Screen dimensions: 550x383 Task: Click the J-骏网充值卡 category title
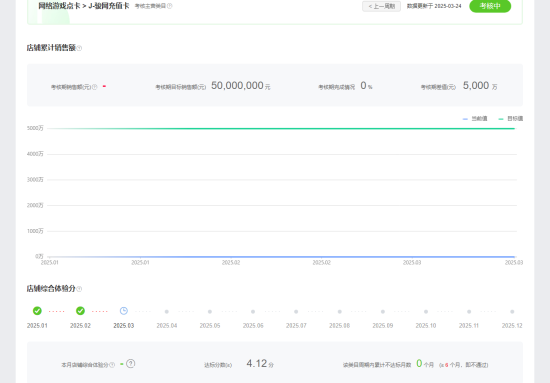click(x=109, y=6)
